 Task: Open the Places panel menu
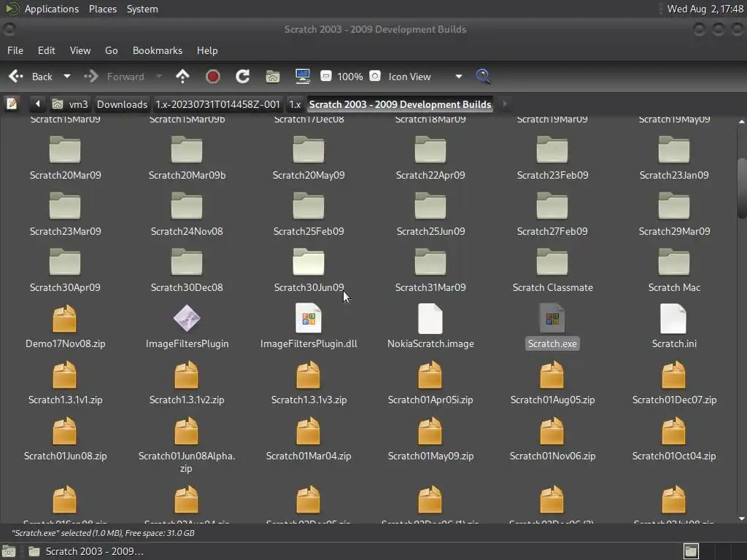coord(102,9)
